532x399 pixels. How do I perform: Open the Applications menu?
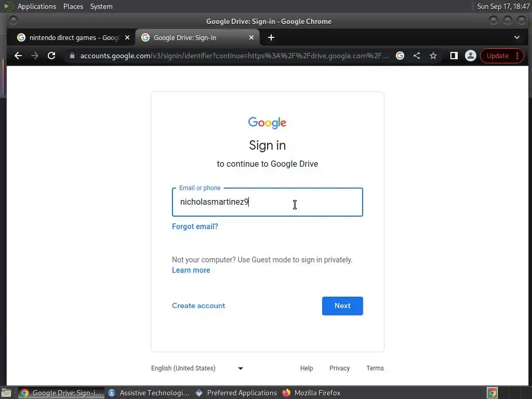[37, 6]
